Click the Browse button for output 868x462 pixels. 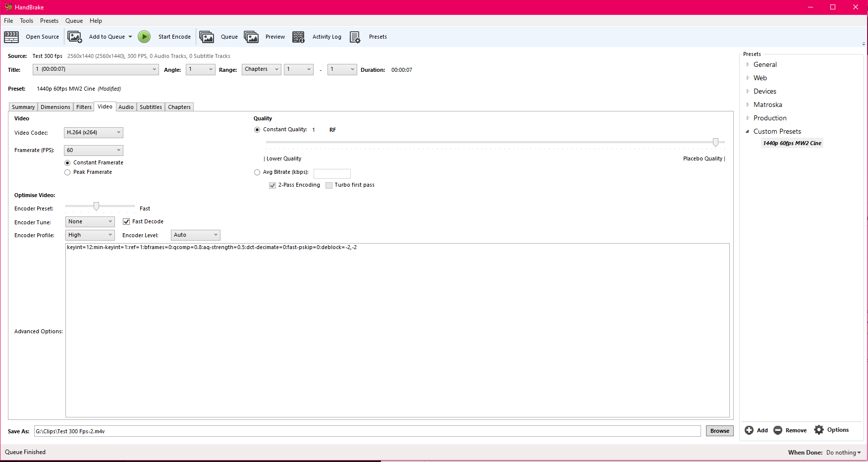(x=719, y=431)
